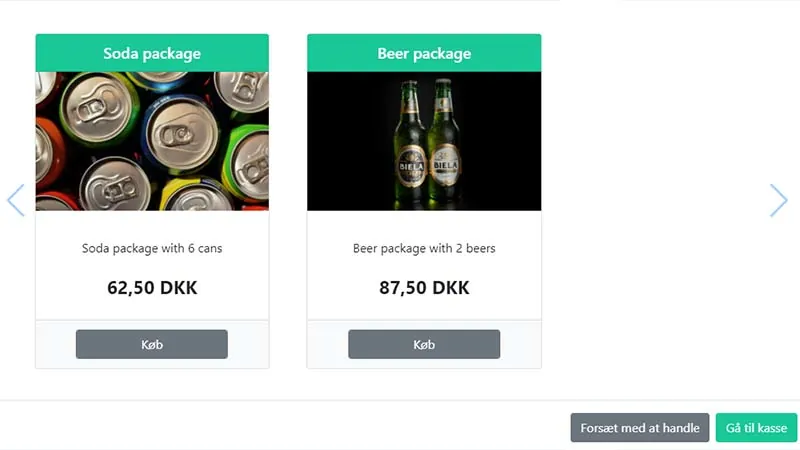Go to checkout via 'Gå til kasse'
The width and height of the screenshot is (800, 450).
tap(756, 428)
